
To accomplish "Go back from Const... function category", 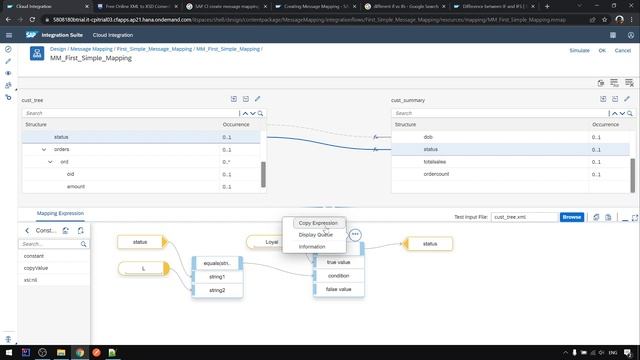I will click(27, 231).
